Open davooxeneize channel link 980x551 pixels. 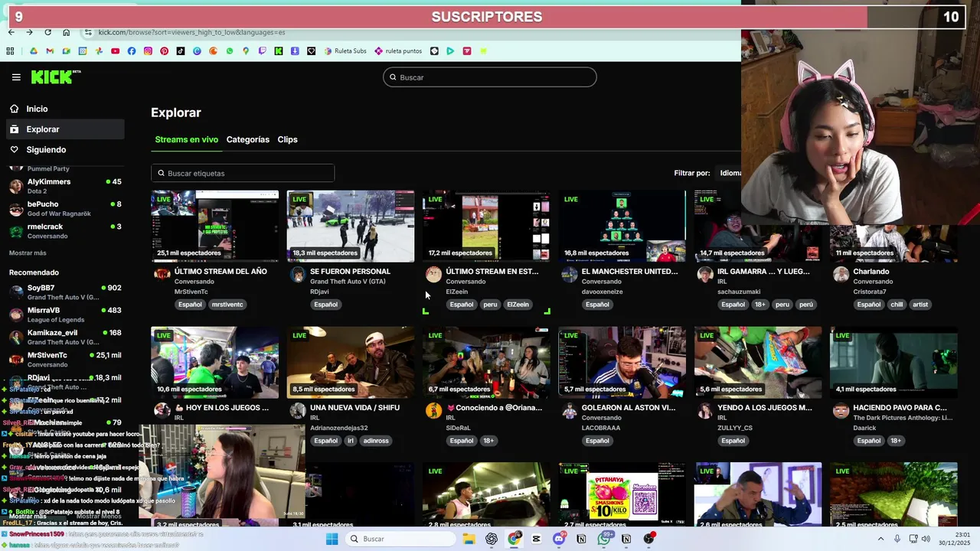(602, 292)
